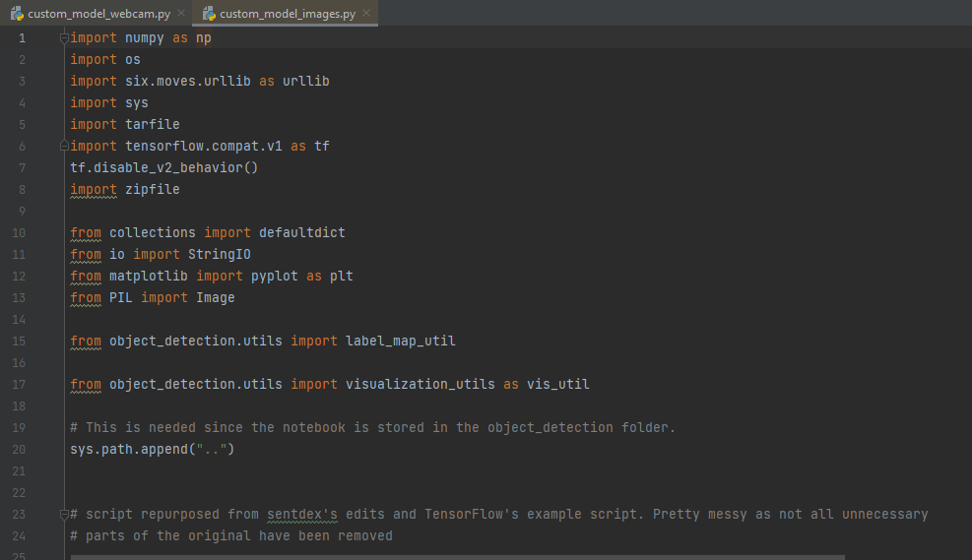The width and height of the screenshot is (972, 560).
Task: Click 'Image' on line 13
Action: pos(215,298)
